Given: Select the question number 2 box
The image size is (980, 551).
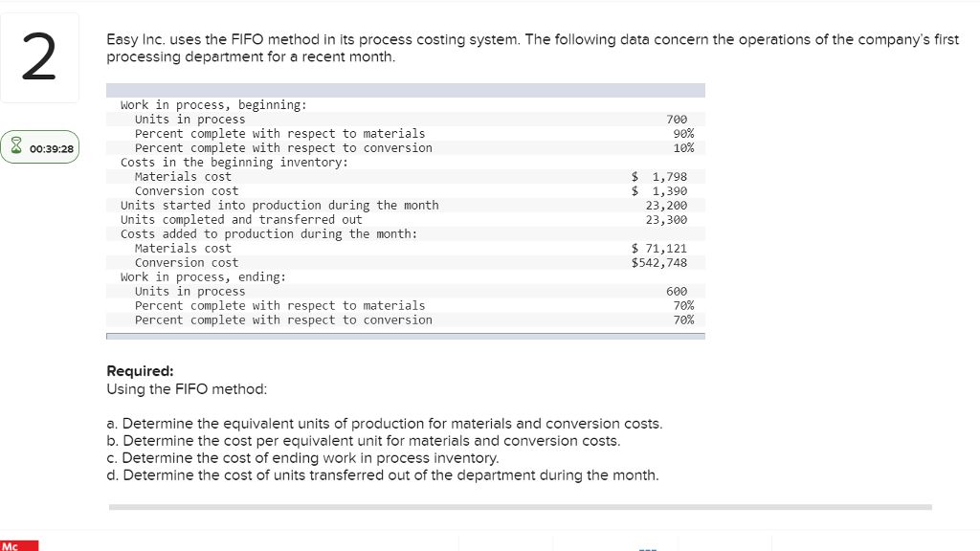Looking at the screenshot, I should point(38,60).
